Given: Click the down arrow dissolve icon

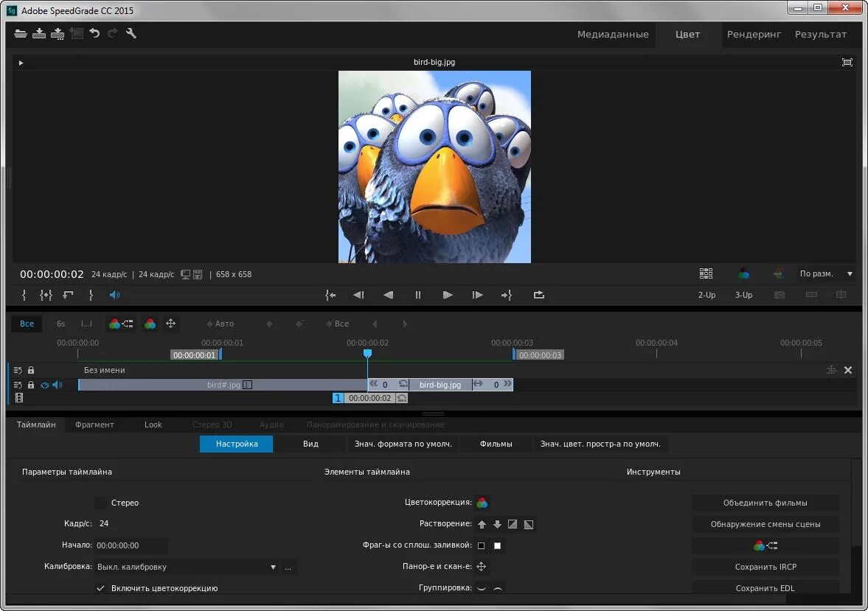Looking at the screenshot, I should click(497, 524).
